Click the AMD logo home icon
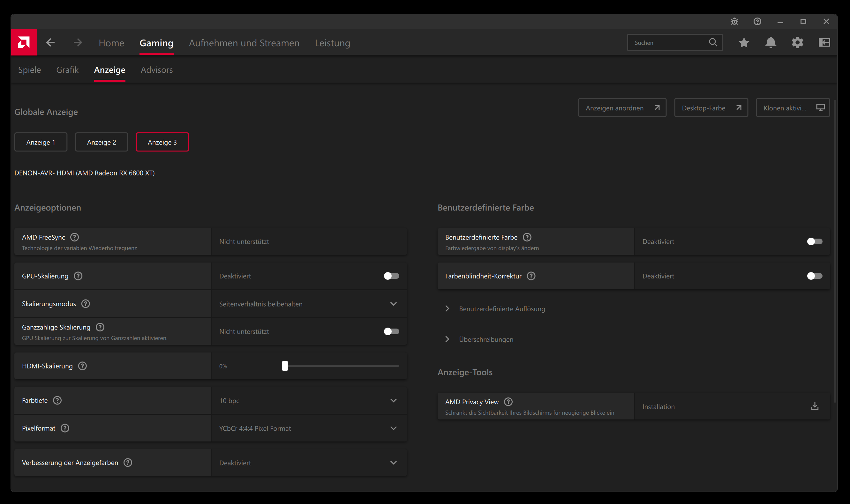 tap(24, 42)
